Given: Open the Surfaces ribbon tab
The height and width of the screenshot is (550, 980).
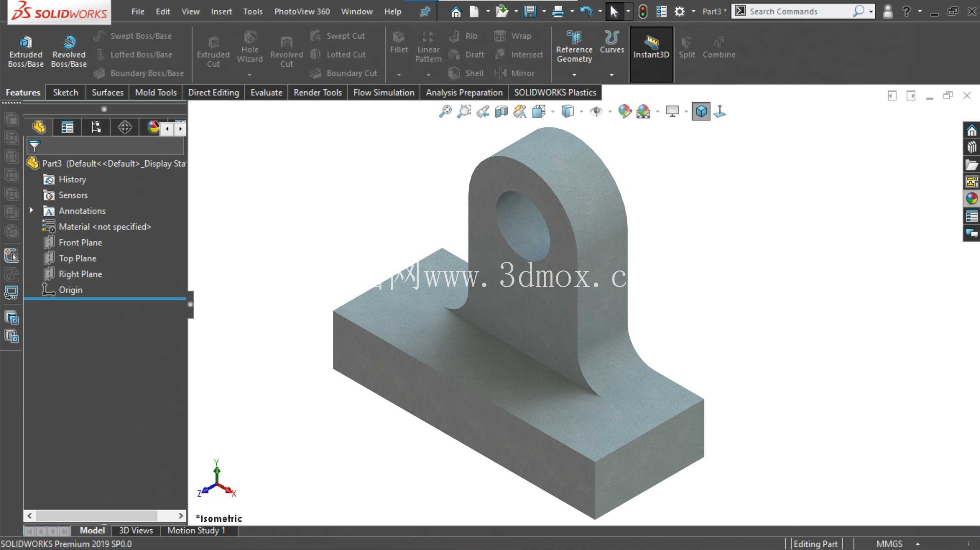Looking at the screenshot, I should 107,92.
